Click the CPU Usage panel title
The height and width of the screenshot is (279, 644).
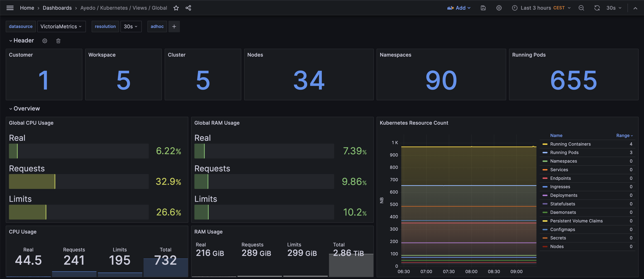point(23,232)
